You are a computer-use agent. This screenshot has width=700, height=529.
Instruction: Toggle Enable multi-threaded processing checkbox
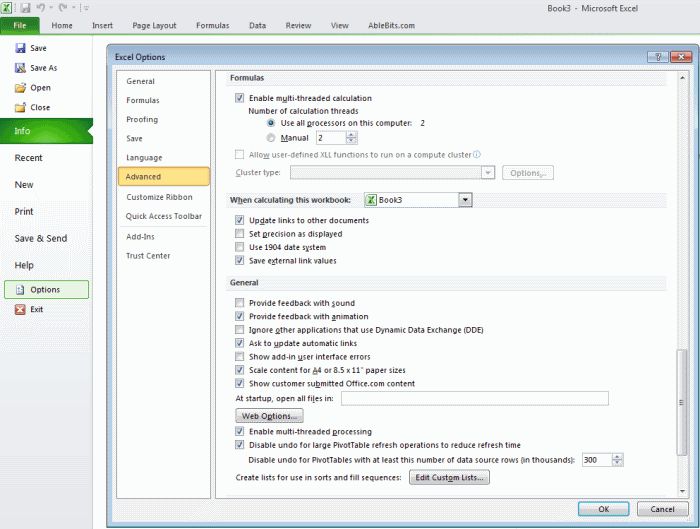(x=240, y=431)
